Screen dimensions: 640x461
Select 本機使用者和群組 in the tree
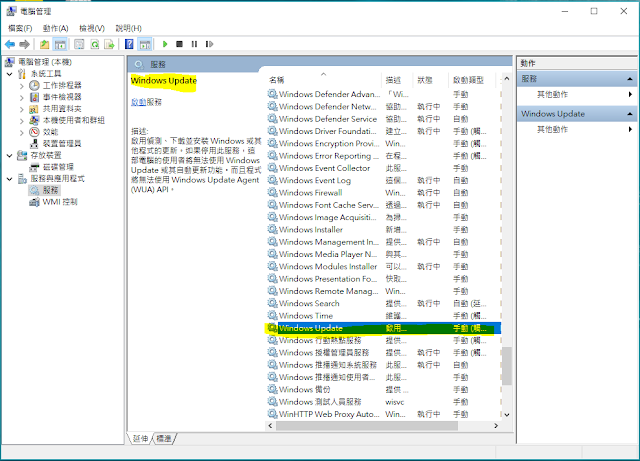[x=74, y=120]
